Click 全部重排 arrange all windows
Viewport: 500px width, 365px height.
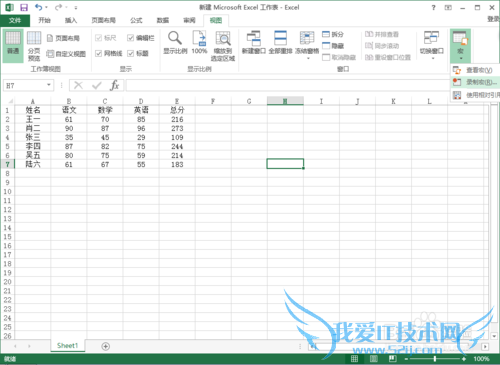coord(280,42)
